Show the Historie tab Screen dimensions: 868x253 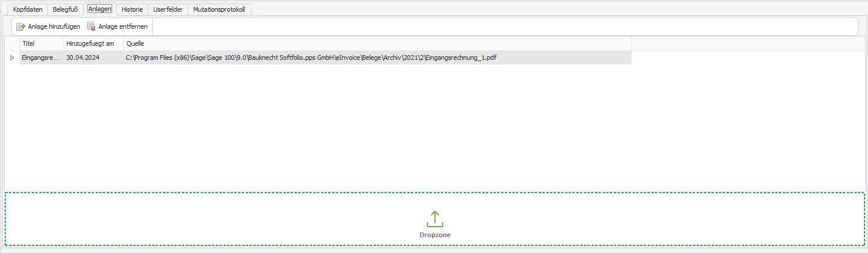pos(132,9)
